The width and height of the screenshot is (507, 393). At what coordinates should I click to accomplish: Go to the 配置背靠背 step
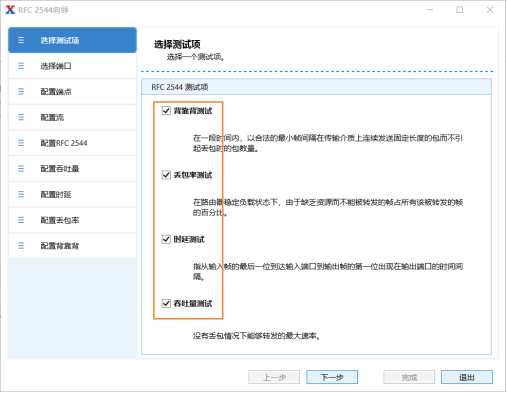point(72,246)
